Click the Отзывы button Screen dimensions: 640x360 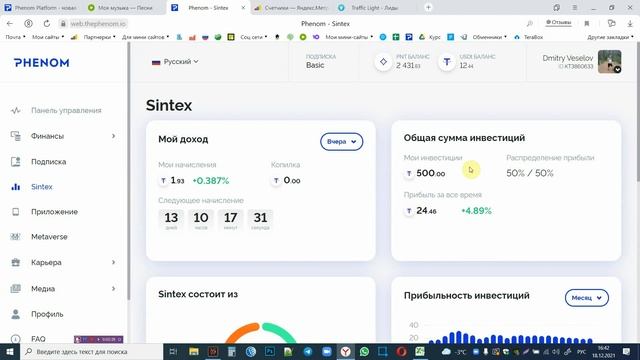click(558, 22)
